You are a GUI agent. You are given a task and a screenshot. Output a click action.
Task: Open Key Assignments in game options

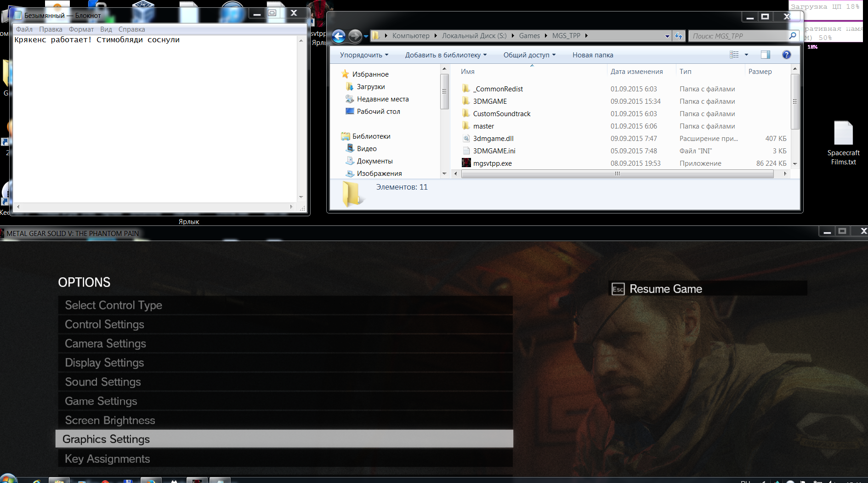click(285, 459)
